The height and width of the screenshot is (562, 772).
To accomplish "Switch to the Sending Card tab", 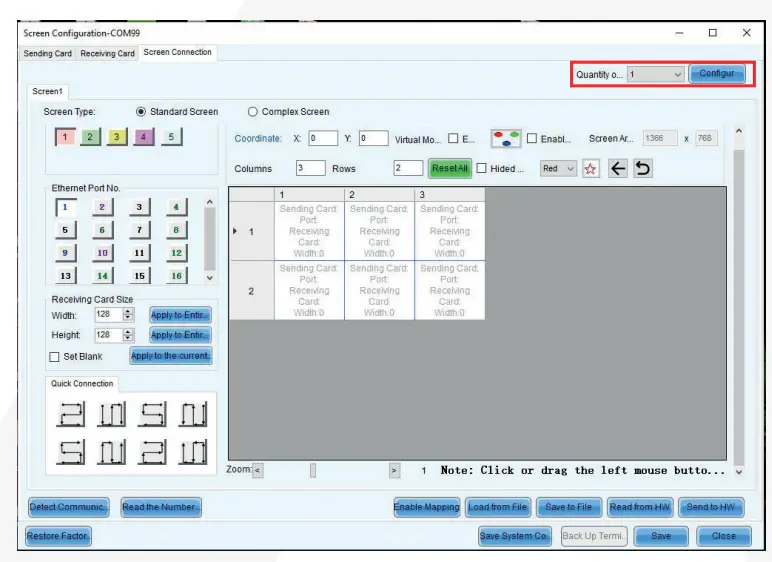I will pos(48,53).
